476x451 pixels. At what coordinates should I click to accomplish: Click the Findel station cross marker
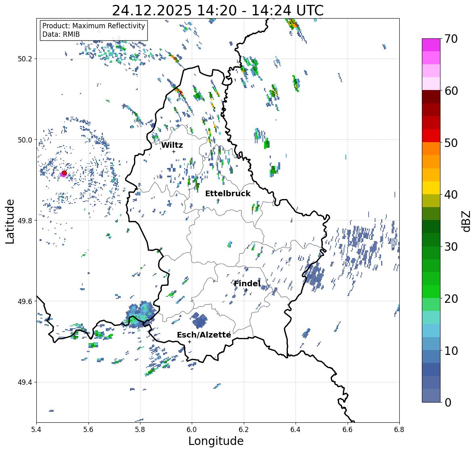click(246, 290)
